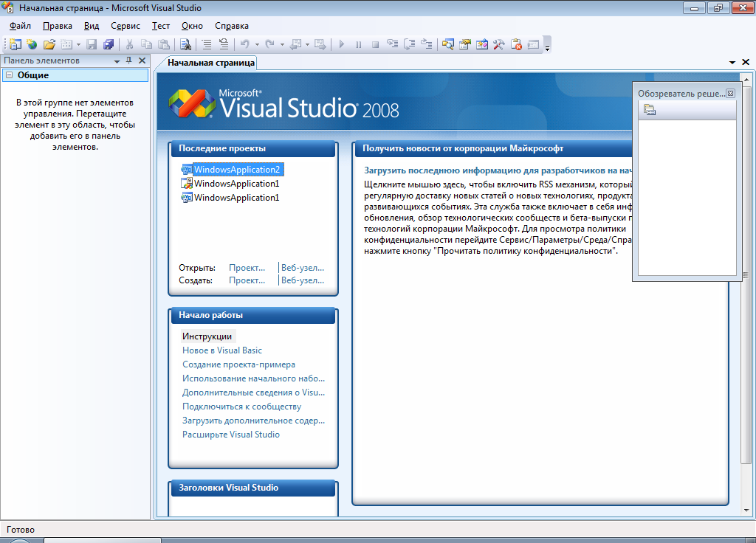The width and height of the screenshot is (756, 543).
Task: Open the toolbar options overflow arrow
Action: (547, 47)
